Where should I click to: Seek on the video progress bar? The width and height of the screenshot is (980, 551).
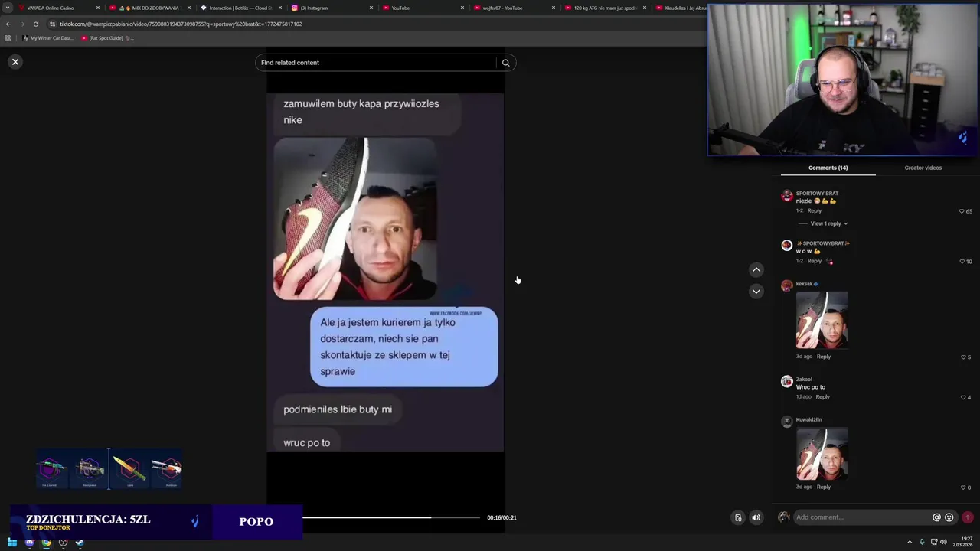click(x=391, y=517)
